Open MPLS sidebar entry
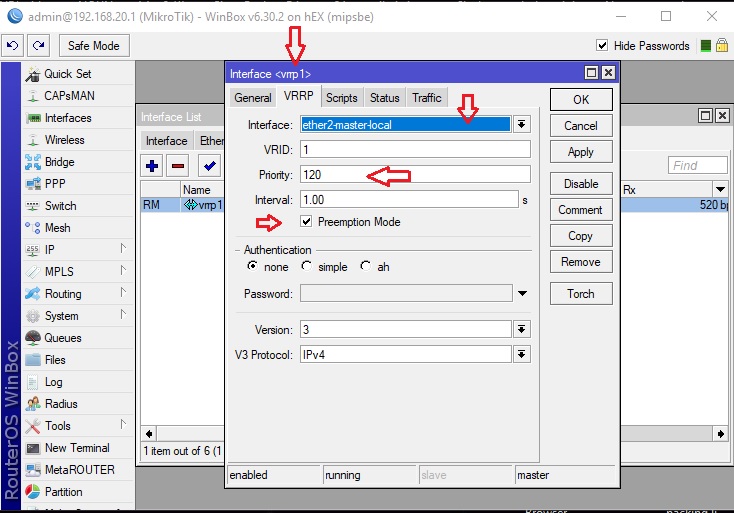Viewport: 734px width, 513px height. (59, 272)
